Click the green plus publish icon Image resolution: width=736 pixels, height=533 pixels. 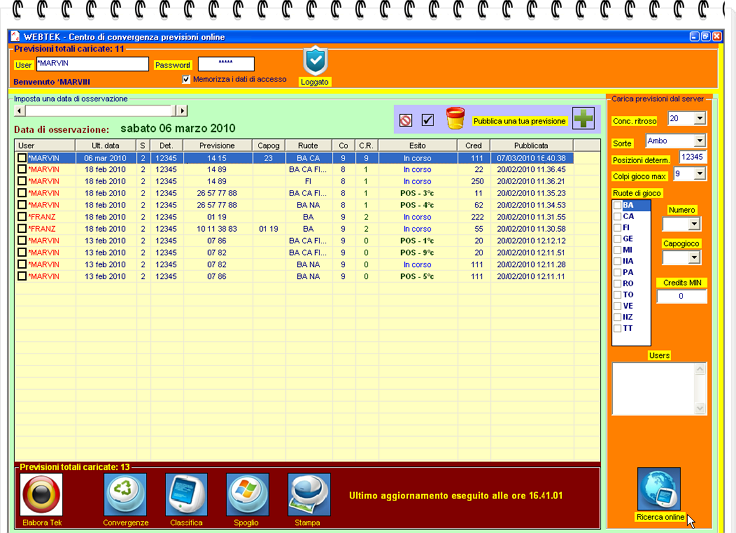click(583, 118)
